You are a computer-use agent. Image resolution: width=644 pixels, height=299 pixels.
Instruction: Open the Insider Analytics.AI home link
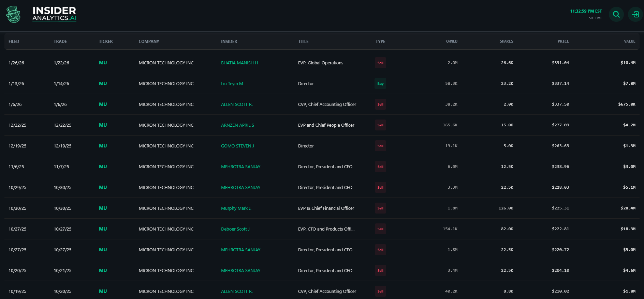coord(54,14)
